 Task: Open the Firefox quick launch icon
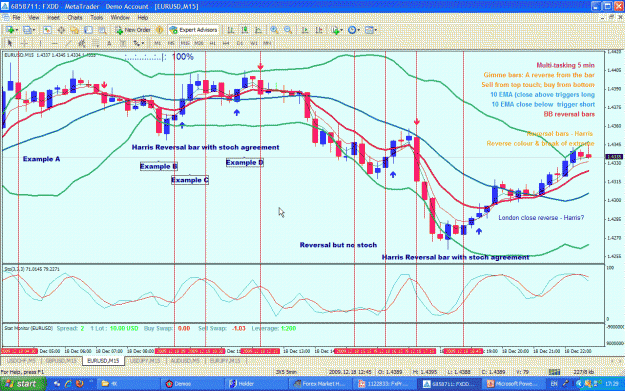(80, 384)
